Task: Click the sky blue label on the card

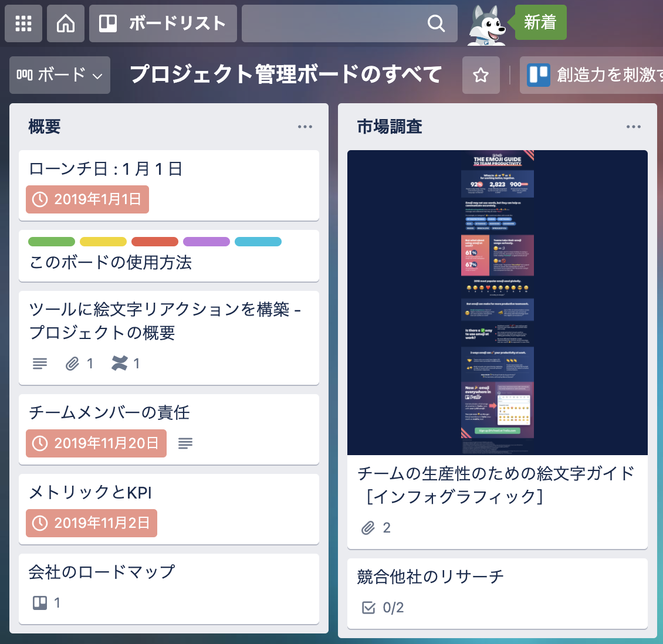Action: point(258,242)
